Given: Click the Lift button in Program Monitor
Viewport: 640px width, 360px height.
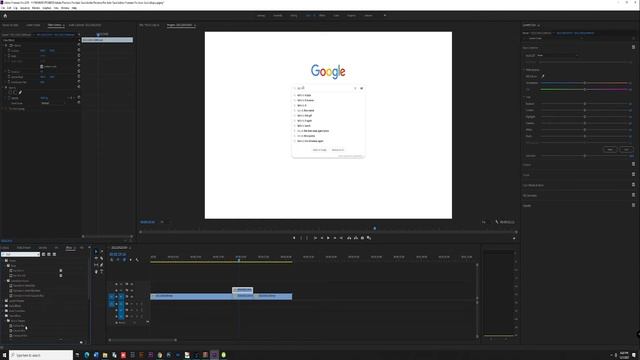Looking at the screenshot, I should tap(349, 238).
